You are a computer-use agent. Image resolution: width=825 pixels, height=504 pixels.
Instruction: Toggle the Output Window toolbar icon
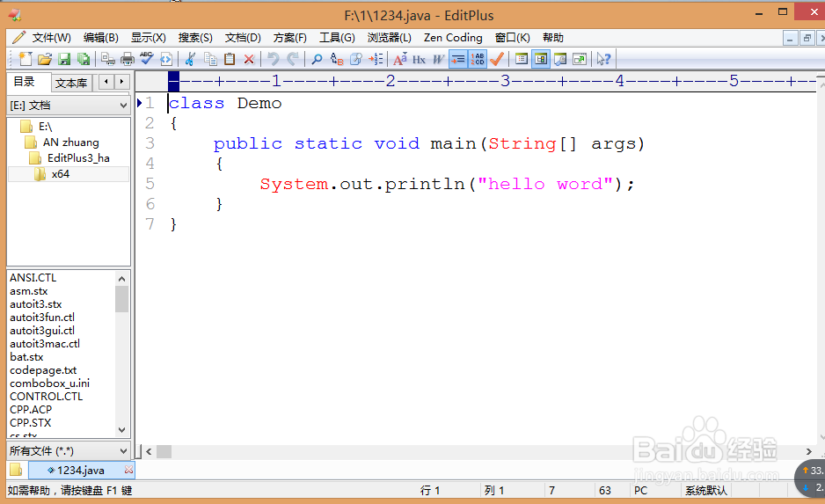[x=560, y=59]
